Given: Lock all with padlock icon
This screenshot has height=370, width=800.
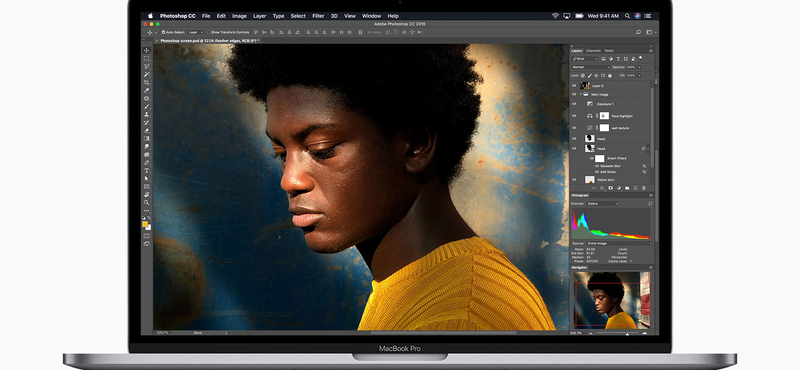Looking at the screenshot, I should [x=610, y=76].
